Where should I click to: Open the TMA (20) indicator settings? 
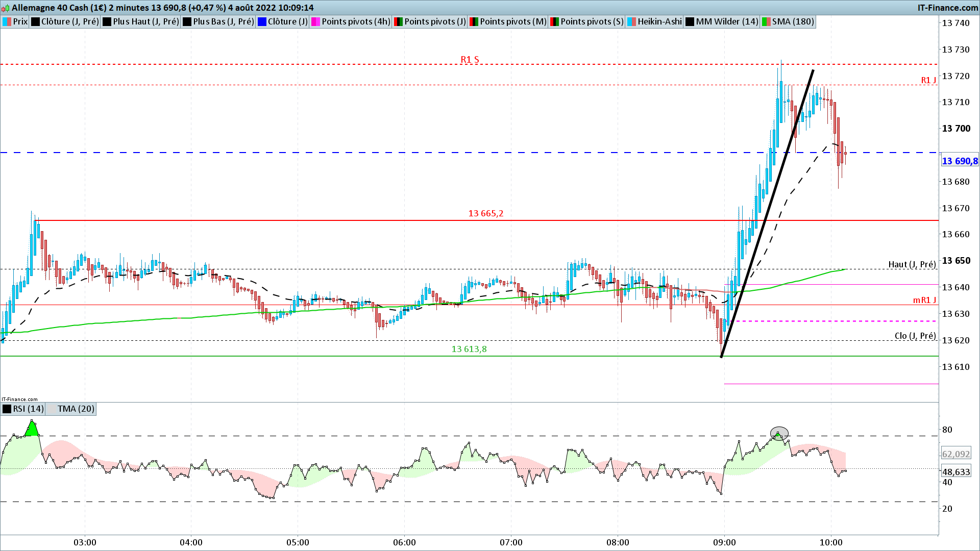tap(76, 409)
